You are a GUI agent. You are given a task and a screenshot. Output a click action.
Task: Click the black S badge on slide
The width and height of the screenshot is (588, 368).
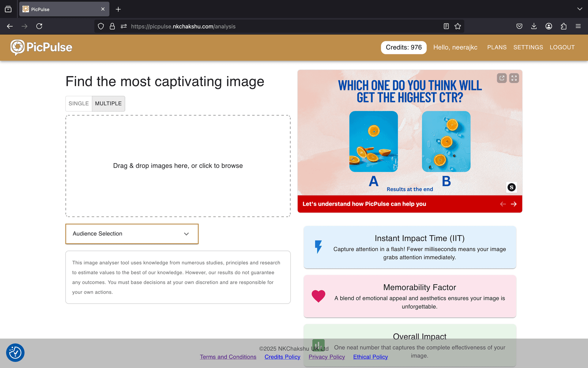[512, 187]
